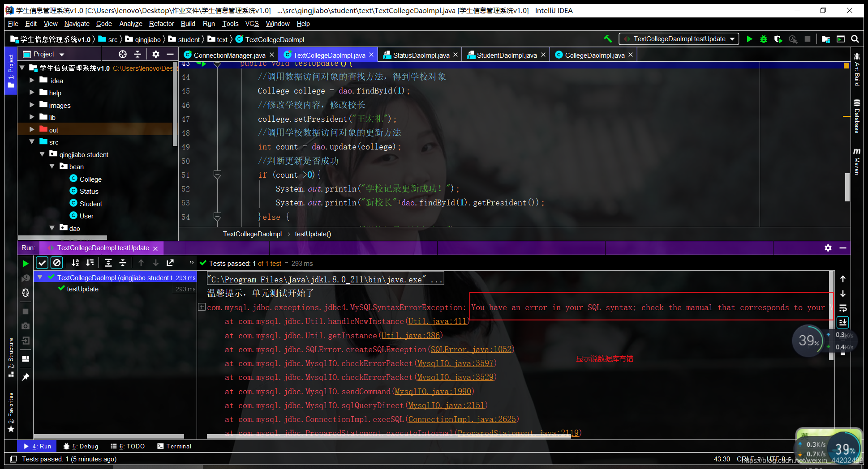Viewport: 868px width, 469px height.
Task: Click the Restore Layout icon in Run panel
Action: coord(26,359)
